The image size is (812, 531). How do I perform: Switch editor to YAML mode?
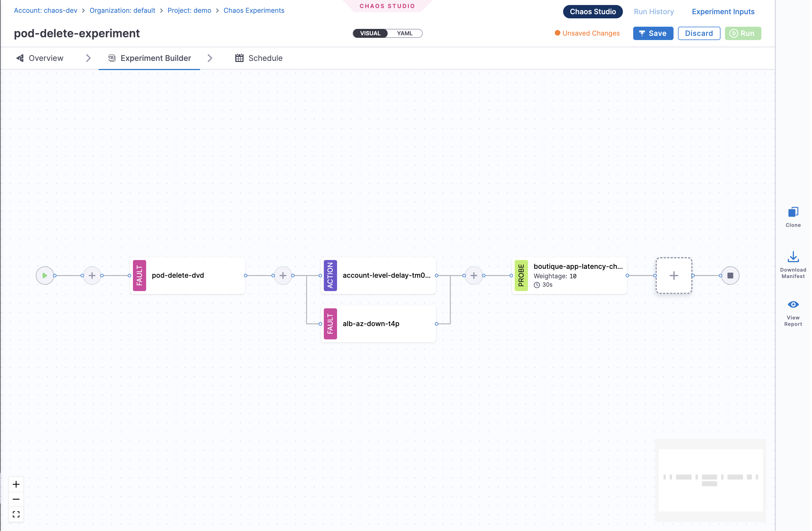[405, 33]
